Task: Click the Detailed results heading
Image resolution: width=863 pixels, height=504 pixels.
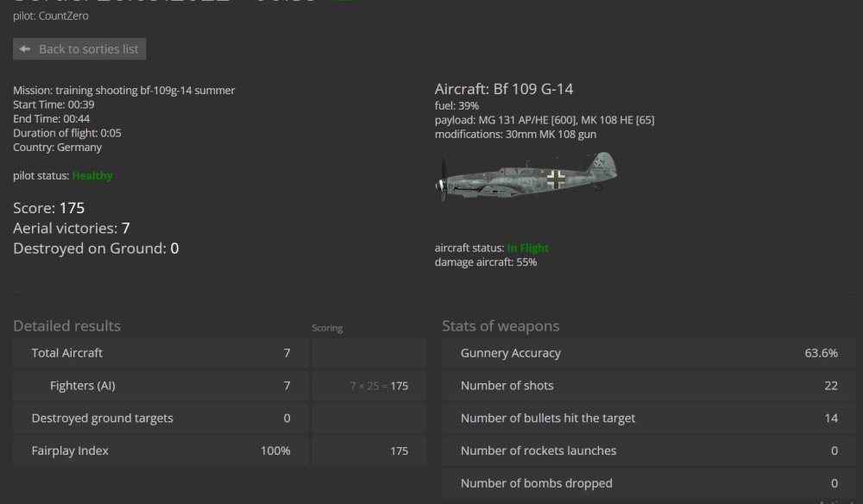Action: pos(66,326)
